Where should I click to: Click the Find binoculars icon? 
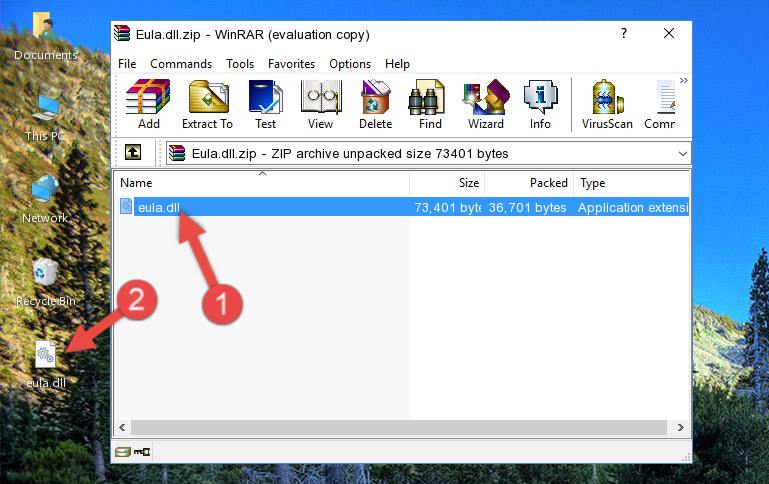click(x=430, y=104)
